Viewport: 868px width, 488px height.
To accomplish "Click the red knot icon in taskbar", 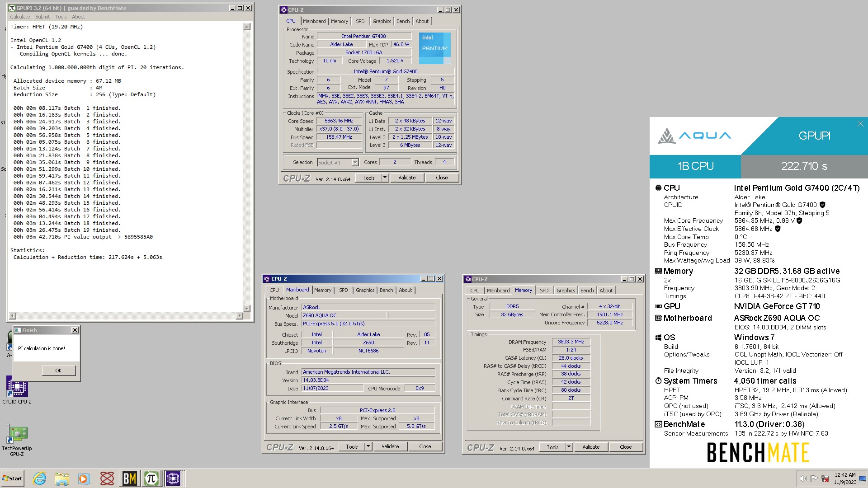I will pos(107,479).
